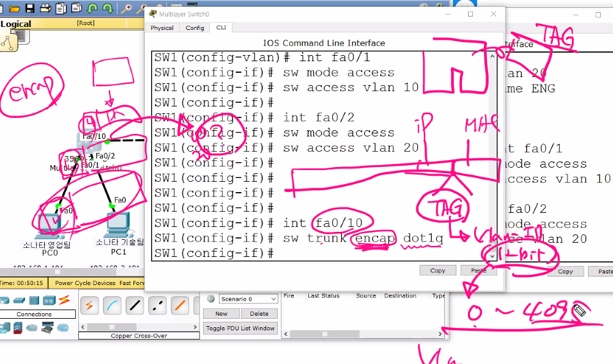Image resolution: width=613 pixels, height=364 pixels.
Task: Click the PDU list right scroll arrow
Action: [440, 334]
